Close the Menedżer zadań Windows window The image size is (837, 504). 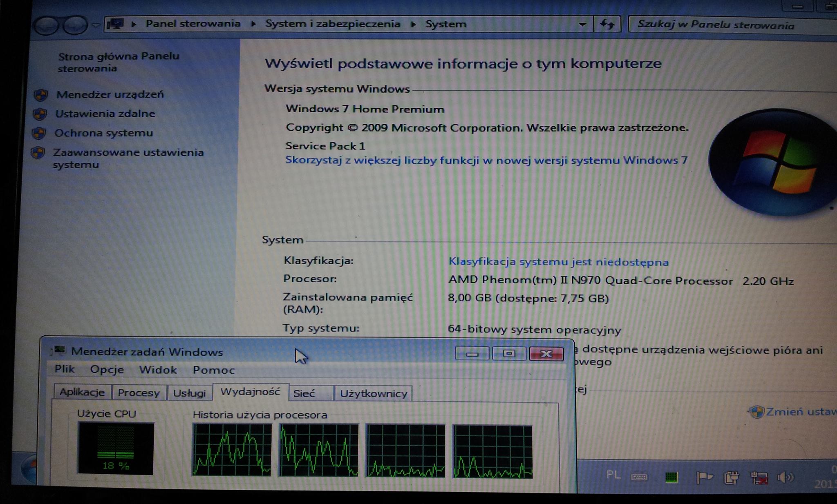coord(546,354)
